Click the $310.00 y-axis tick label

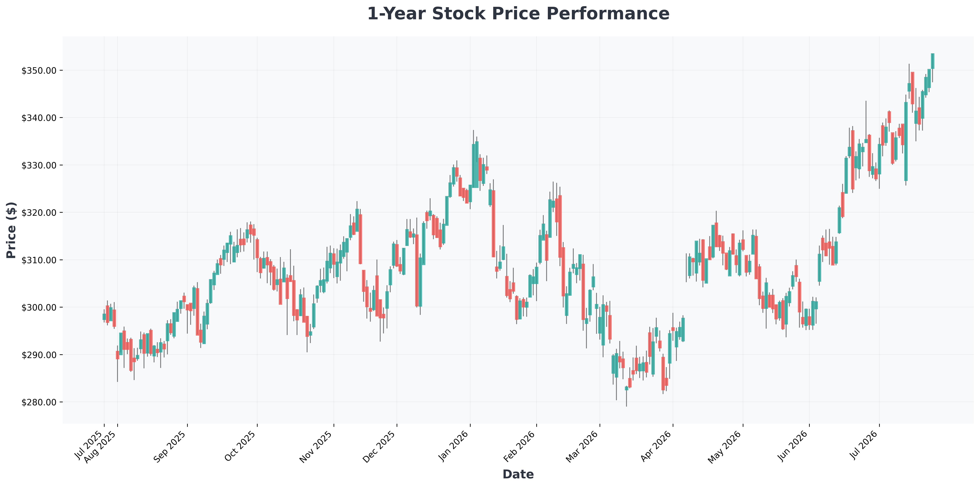point(39,260)
